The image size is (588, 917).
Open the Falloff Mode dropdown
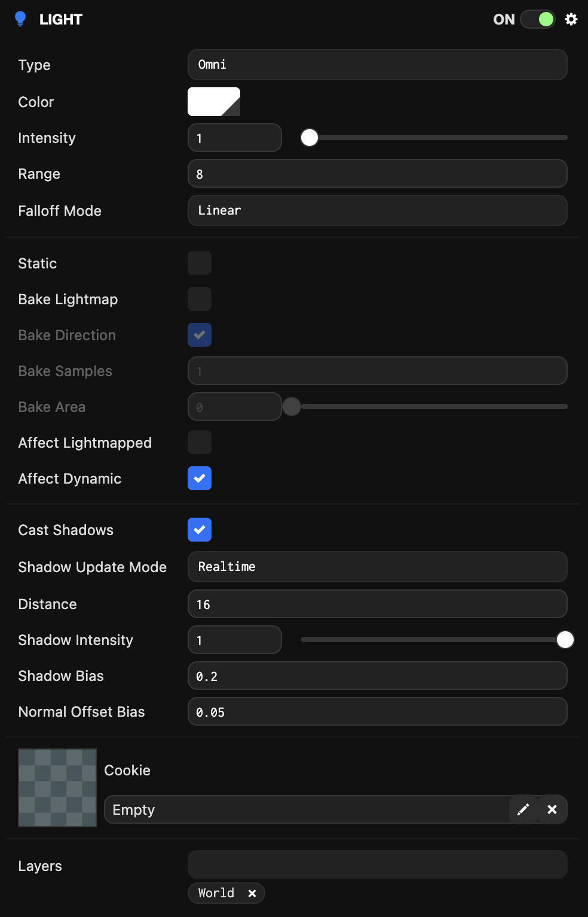pyautogui.click(x=377, y=210)
